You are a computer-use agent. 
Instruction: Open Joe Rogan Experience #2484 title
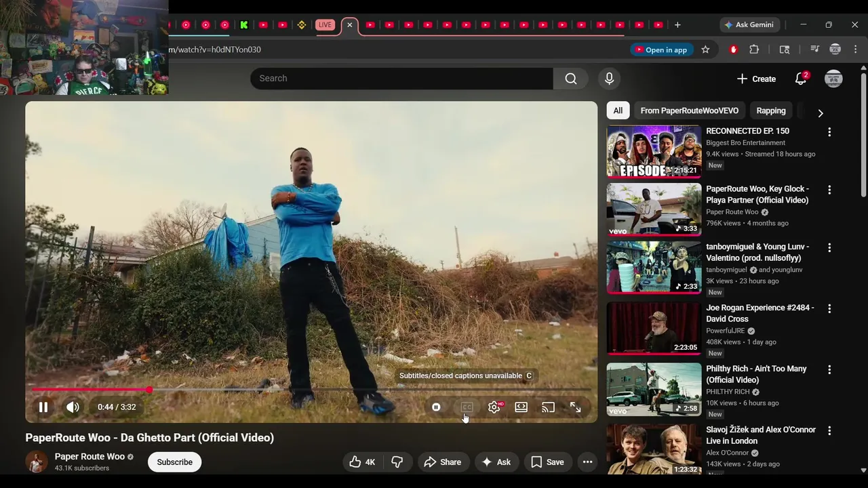click(760, 313)
